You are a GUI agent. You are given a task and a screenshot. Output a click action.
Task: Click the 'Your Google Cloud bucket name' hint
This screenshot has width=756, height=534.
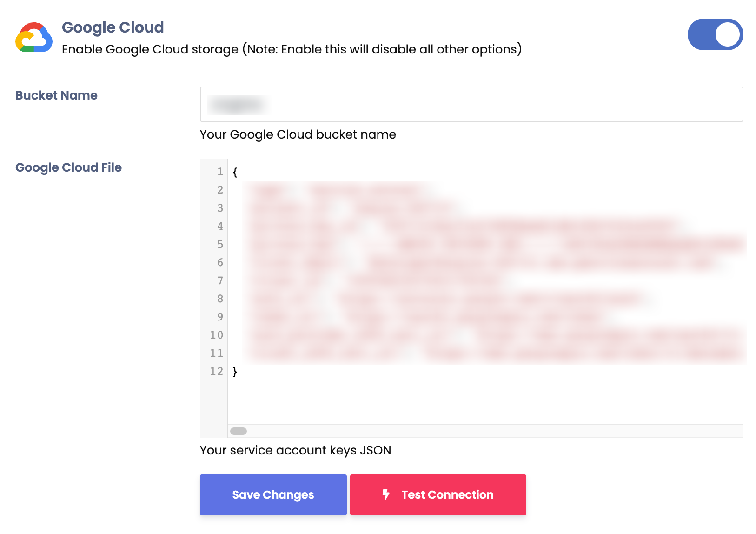(298, 134)
